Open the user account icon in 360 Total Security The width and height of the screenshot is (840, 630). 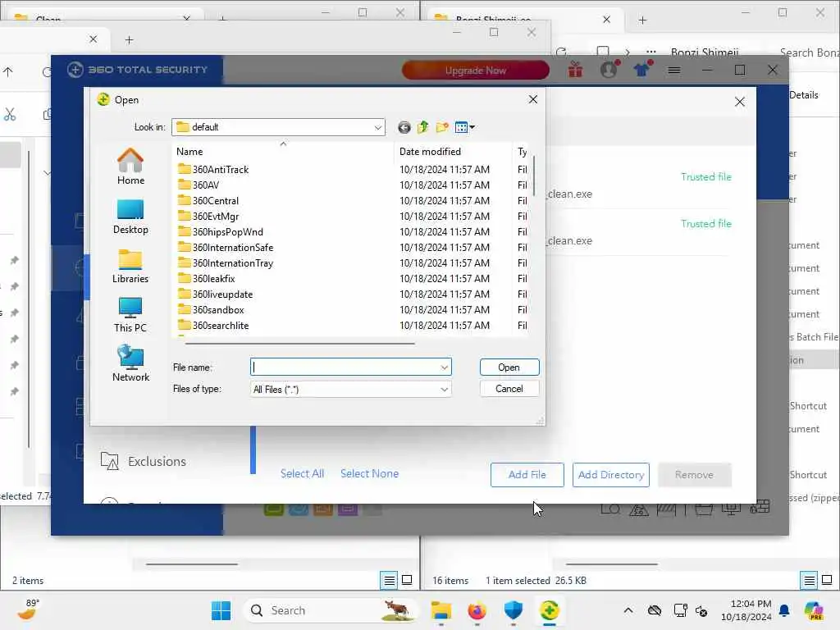609,70
